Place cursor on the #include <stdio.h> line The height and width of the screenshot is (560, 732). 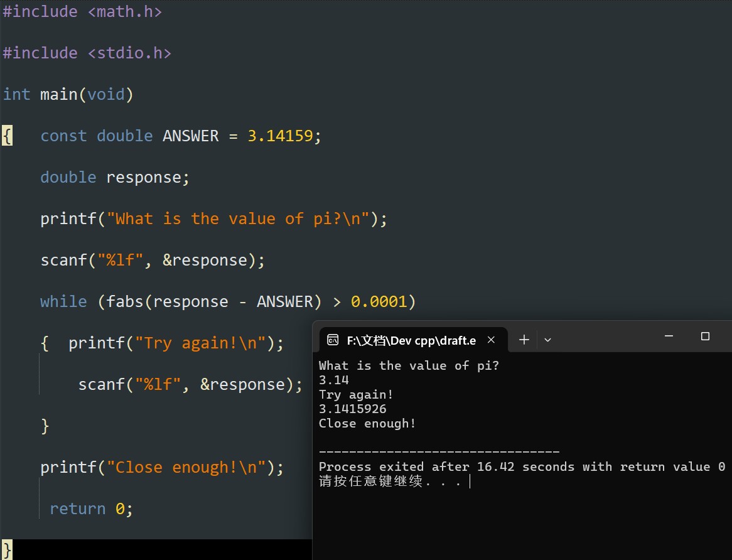coord(87,53)
